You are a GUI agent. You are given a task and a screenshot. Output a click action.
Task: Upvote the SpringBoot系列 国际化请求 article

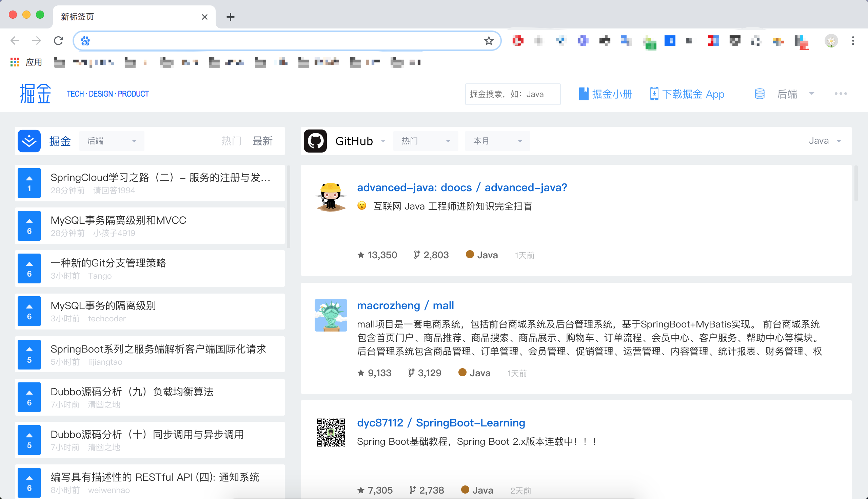(29, 354)
